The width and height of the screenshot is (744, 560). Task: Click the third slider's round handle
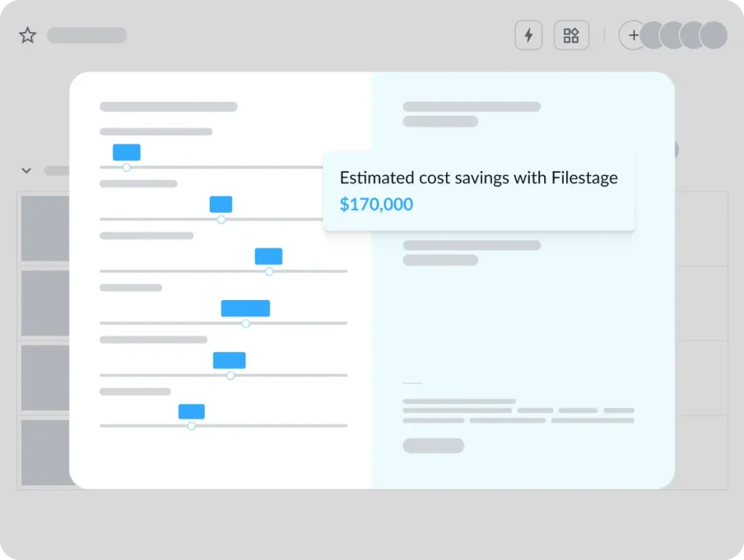pyautogui.click(x=269, y=272)
